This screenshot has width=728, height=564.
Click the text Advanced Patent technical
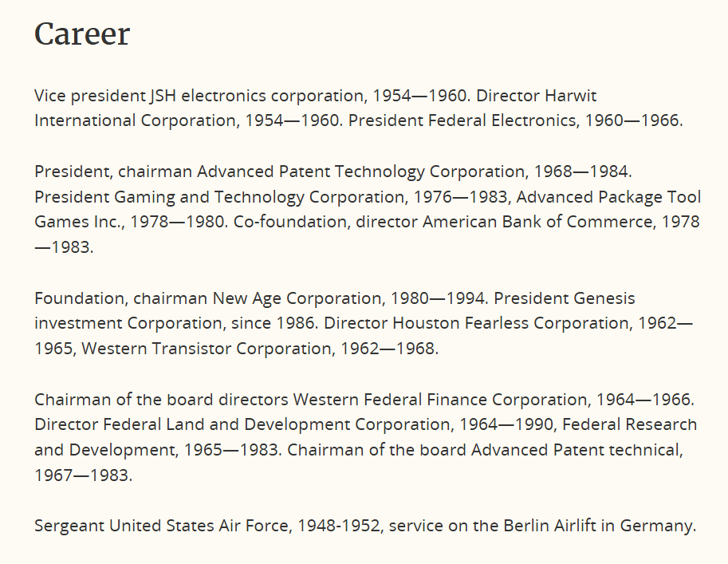[575, 450]
